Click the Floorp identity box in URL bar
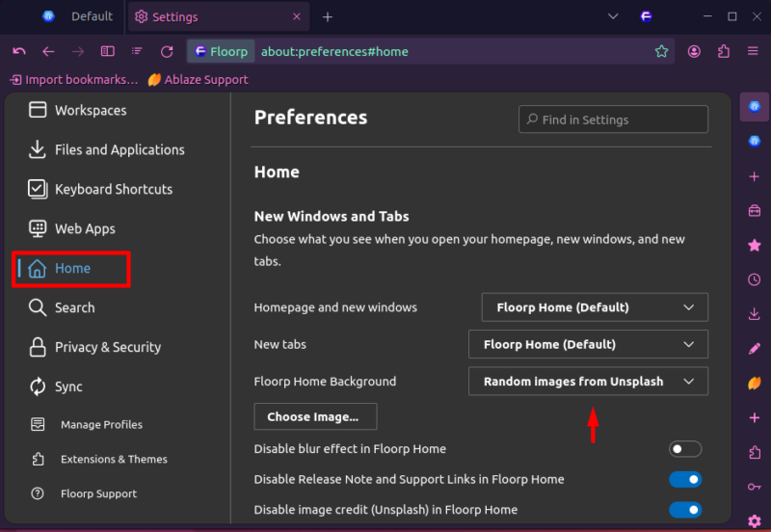The width and height of the screenshot is (771, 532). pyautogui.click(x=222, y=52)
